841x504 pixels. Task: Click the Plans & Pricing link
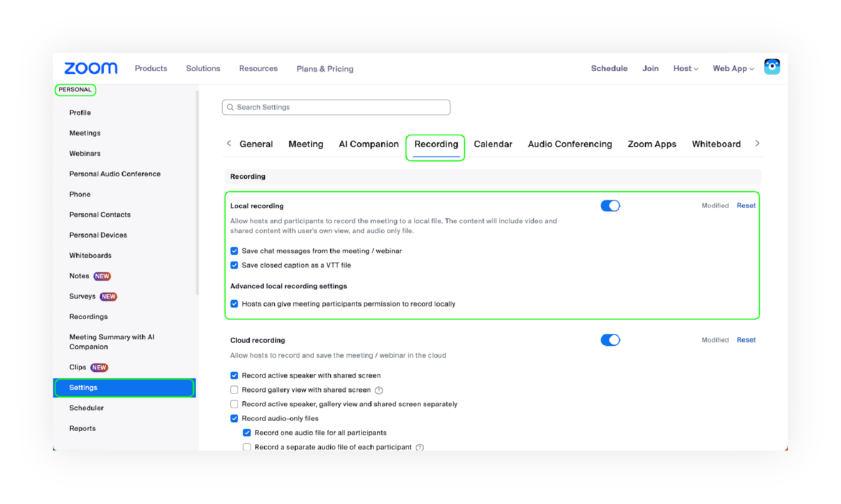[x=325, y=69]
